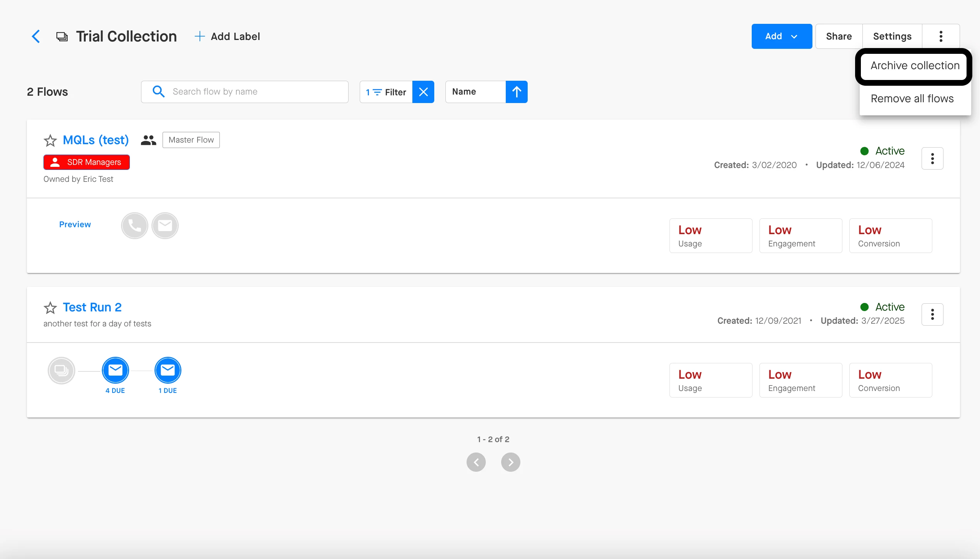
Task: Choose Remove all flows menu option
Action: click(x=912, y=99)
